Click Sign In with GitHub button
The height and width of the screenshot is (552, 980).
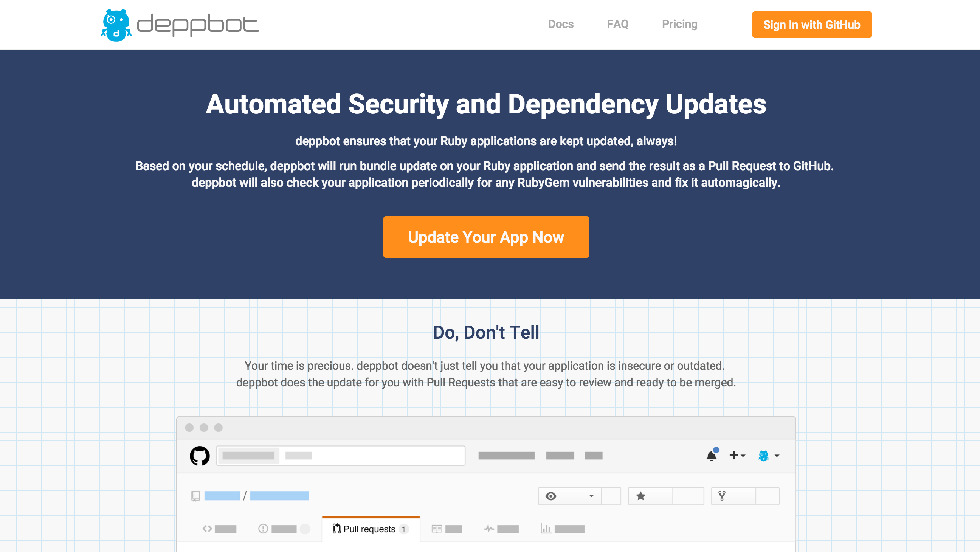811,25
